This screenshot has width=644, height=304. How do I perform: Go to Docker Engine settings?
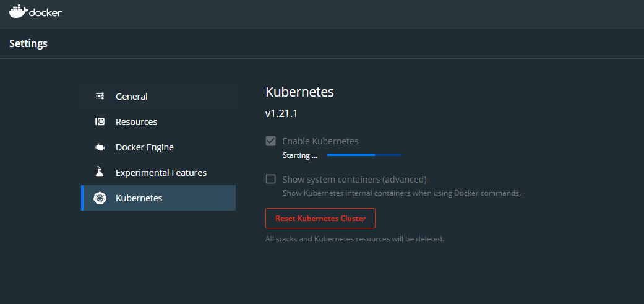point(158,147)
